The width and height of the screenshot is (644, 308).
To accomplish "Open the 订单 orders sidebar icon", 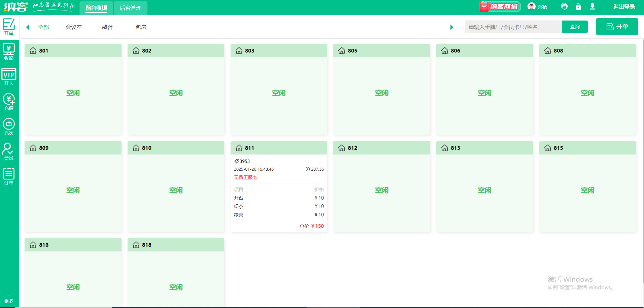I will click(x=9, y=176).
